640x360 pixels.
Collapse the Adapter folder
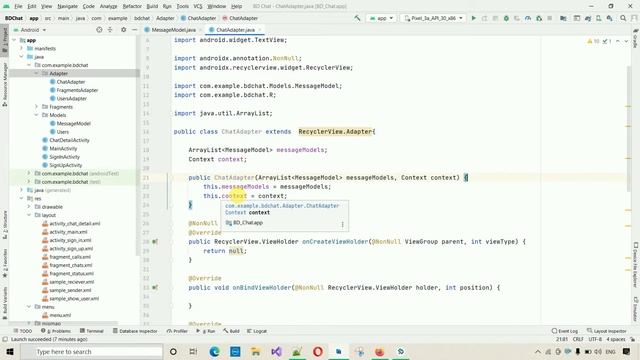(x=36, y=73)
